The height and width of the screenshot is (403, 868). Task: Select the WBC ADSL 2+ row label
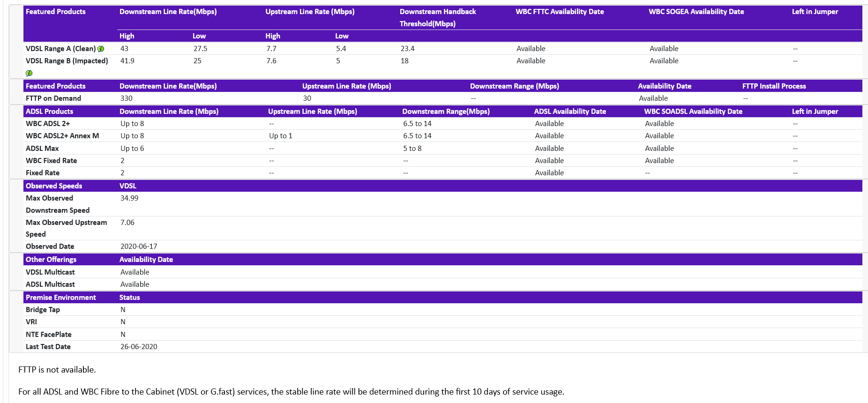coord(48,124)
